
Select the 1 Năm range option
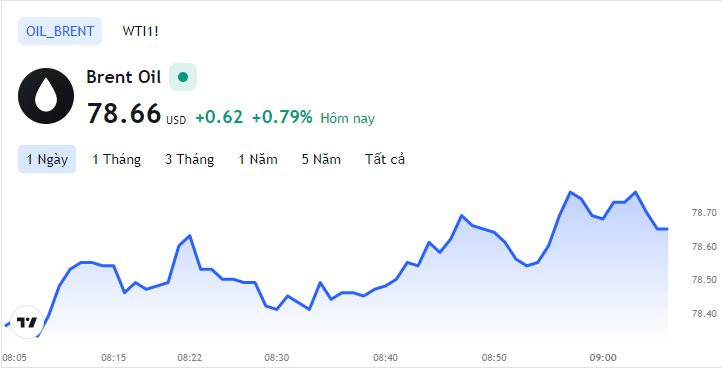click(x=258, y=159)
